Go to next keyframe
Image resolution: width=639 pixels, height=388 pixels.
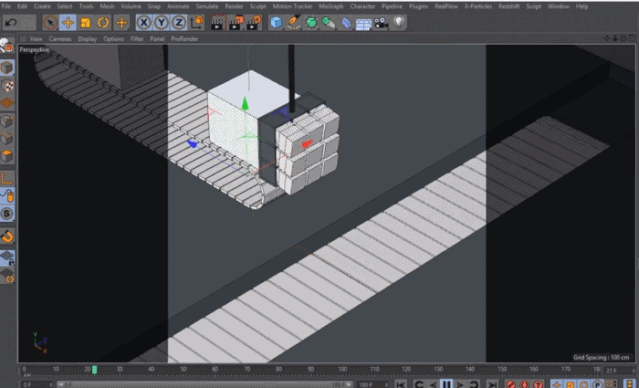(x=474, y=384)
